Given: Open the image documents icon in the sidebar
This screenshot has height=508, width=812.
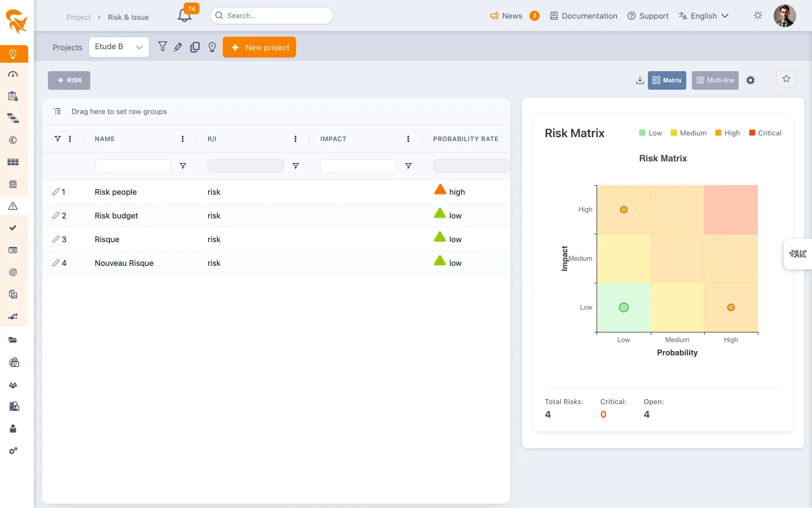Looking at the screenshot, I should [x=13, y=294].
